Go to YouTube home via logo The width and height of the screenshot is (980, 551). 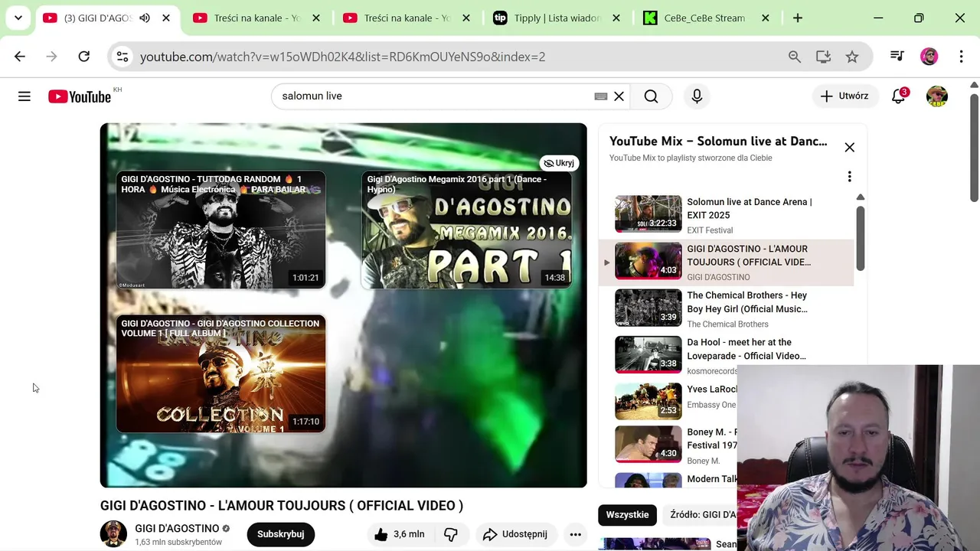(x=80, y=96)
